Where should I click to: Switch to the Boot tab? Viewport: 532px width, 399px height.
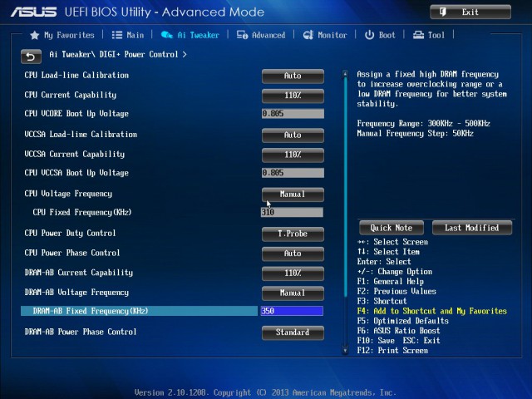click(380, 35)
